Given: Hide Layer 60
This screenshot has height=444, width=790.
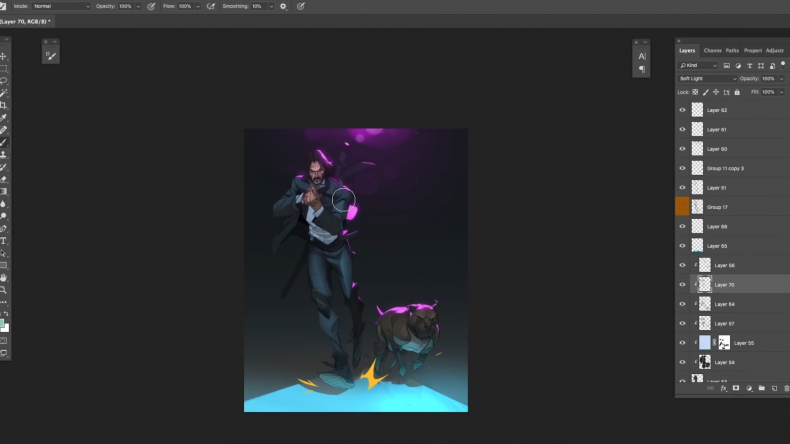Looking at the screenshot, I should [682, 149].
